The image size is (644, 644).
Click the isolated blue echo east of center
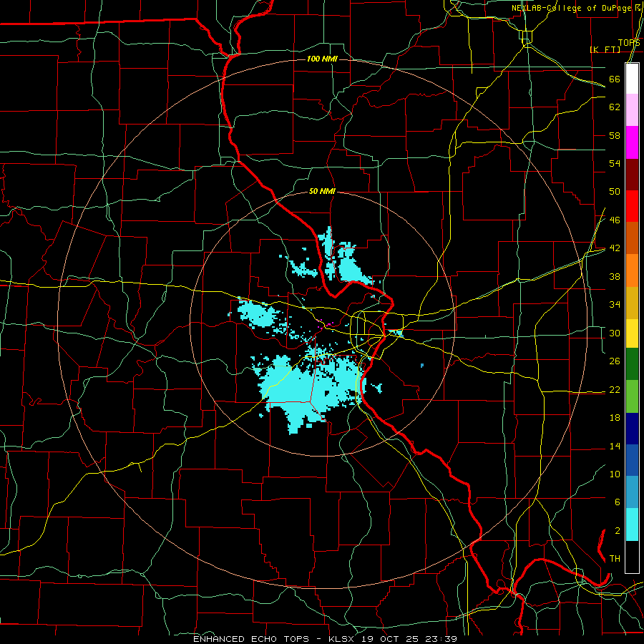pyautogui.click(x=421, y=365)
